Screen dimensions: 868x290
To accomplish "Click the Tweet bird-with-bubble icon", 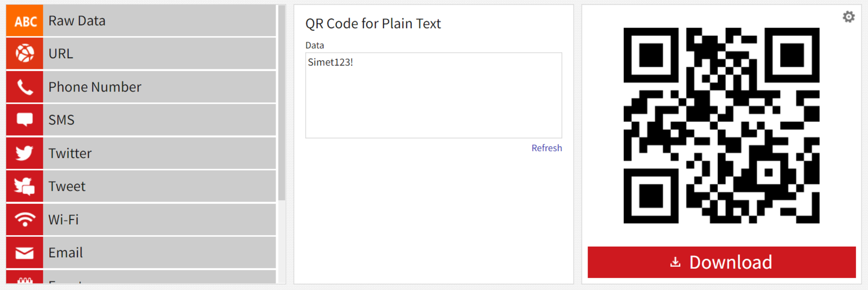I will click(x=25, y=186).
